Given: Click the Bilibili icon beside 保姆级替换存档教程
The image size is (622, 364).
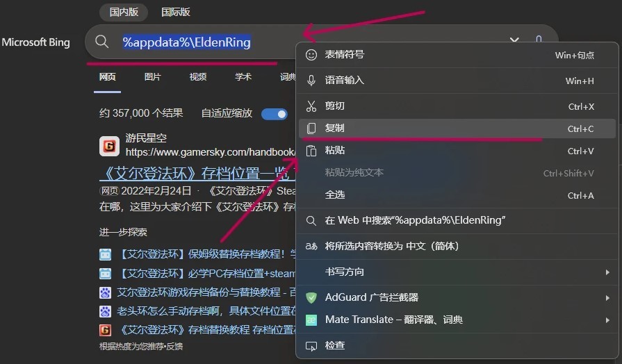Looking at the screenshot, I should 105,254.
